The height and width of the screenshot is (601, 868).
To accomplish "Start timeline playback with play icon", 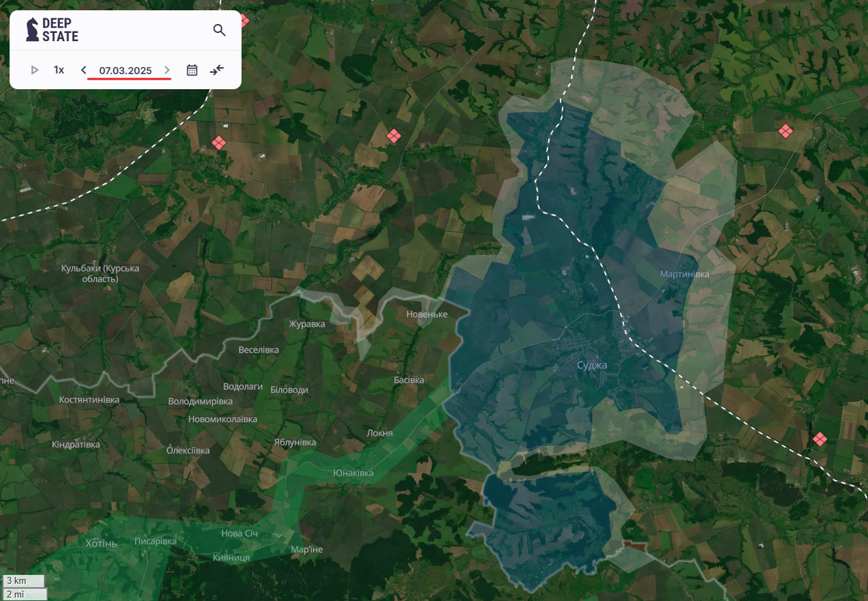I will [35, 70].
